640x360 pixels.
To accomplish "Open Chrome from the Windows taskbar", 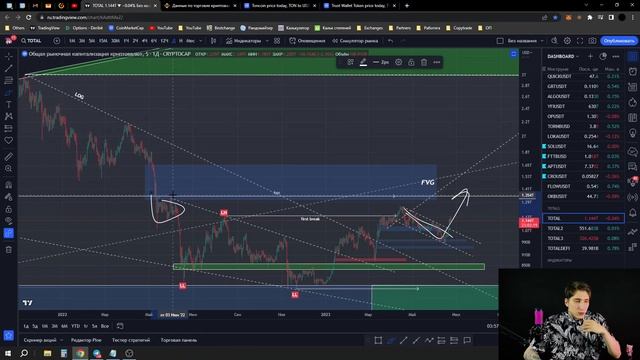I will click(80, 353).
